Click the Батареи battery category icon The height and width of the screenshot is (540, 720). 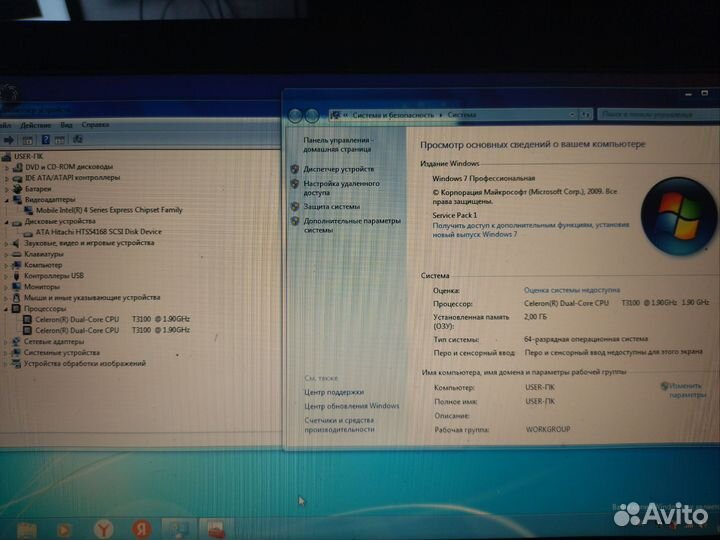pos(17,189)
